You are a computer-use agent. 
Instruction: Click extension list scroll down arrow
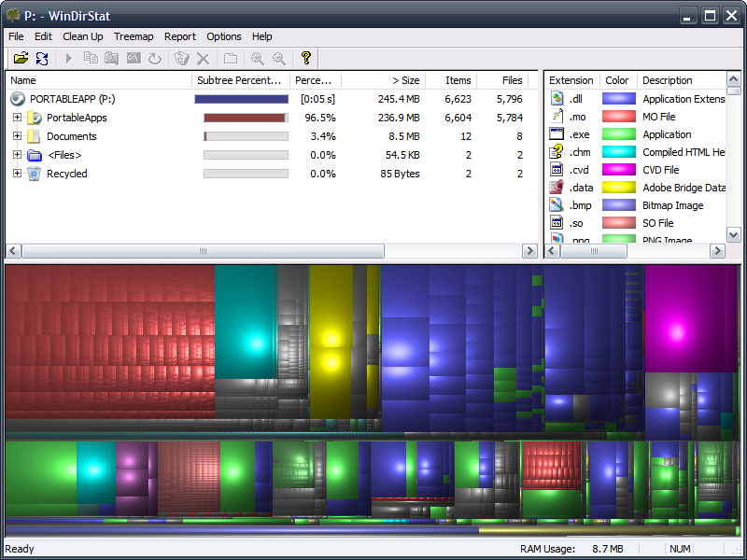pyautogui.click(x=733, y=234)
